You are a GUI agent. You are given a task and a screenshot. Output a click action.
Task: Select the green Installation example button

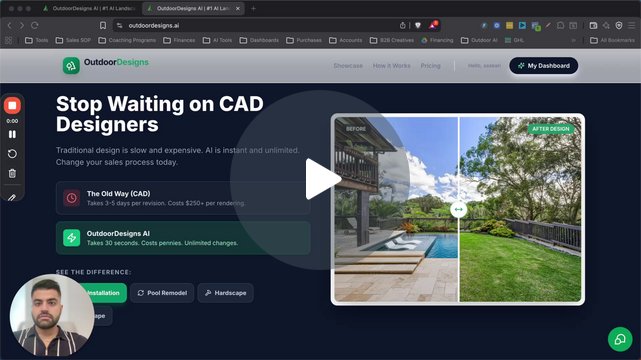point(103,293)
